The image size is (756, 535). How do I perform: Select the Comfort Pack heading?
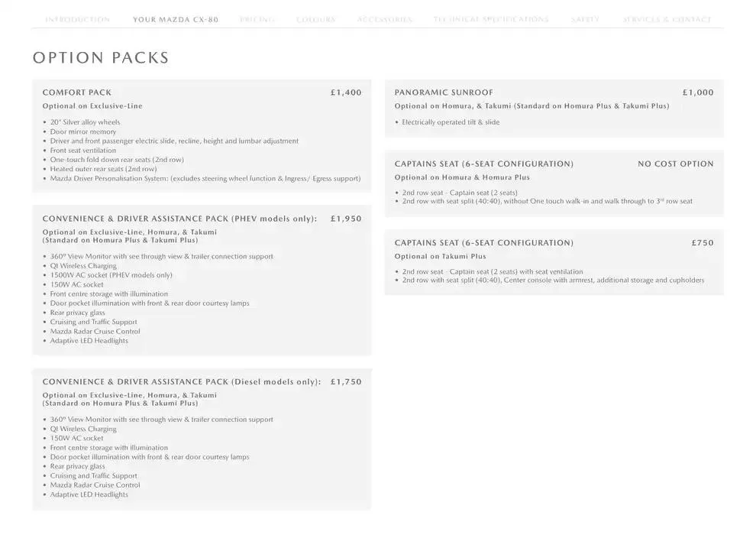coord(77,92)
